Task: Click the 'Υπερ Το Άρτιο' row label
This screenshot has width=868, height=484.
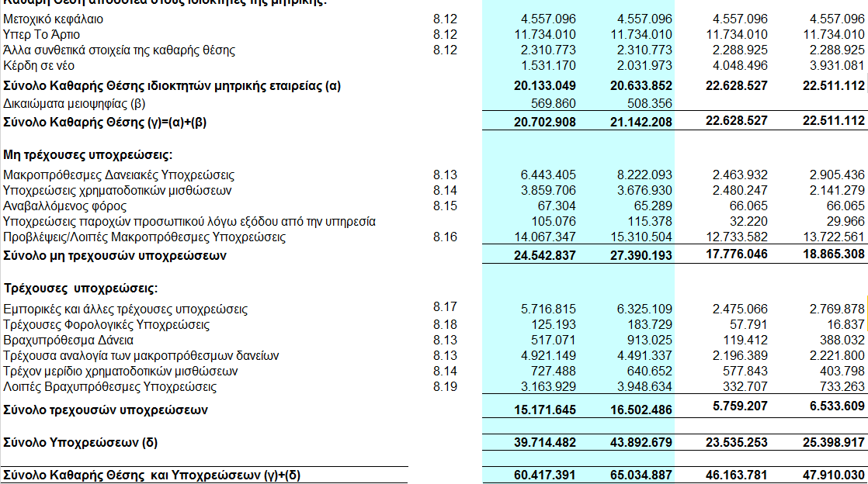Action: point(41,35)
